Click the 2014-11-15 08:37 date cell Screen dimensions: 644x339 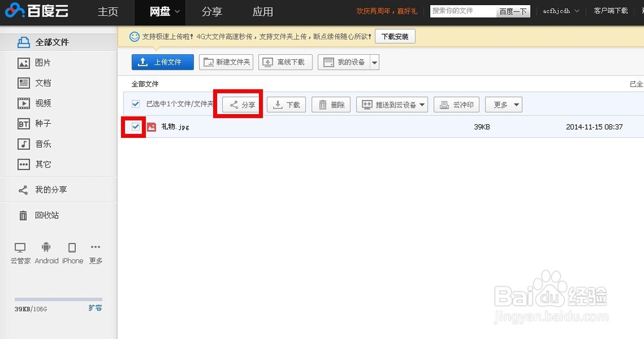tap(594, 127)
